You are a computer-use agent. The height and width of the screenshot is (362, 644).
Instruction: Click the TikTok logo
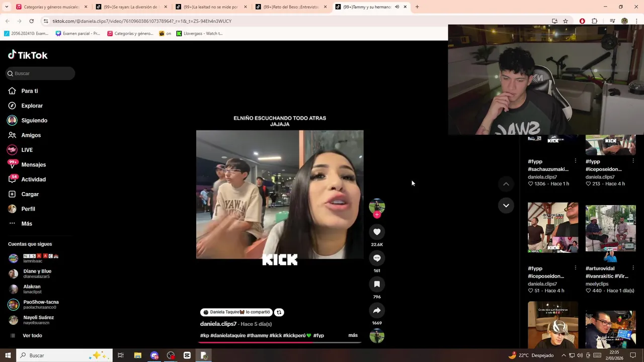[28, 55]
